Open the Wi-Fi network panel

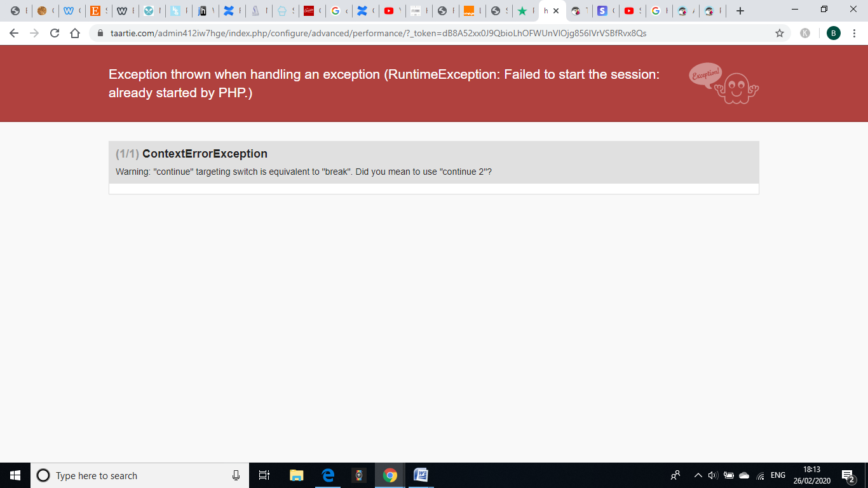pos(760,475)
